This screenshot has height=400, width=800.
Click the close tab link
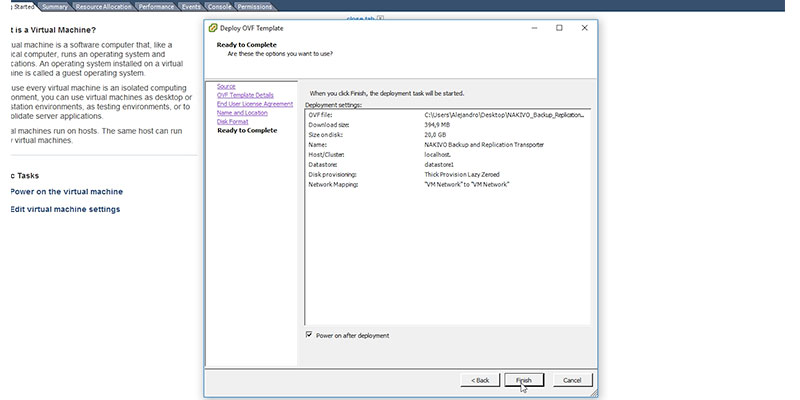[x=361, y=18]
